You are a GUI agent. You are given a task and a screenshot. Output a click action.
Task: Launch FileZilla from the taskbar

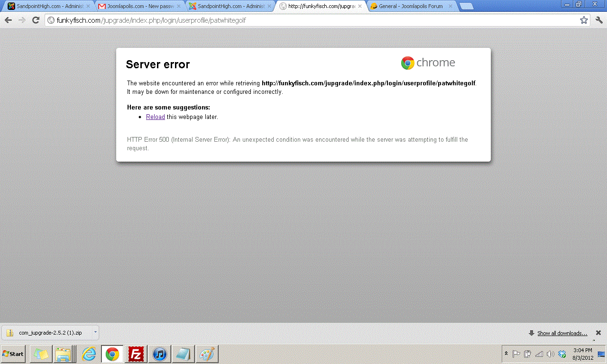click(x=136, y=354)
